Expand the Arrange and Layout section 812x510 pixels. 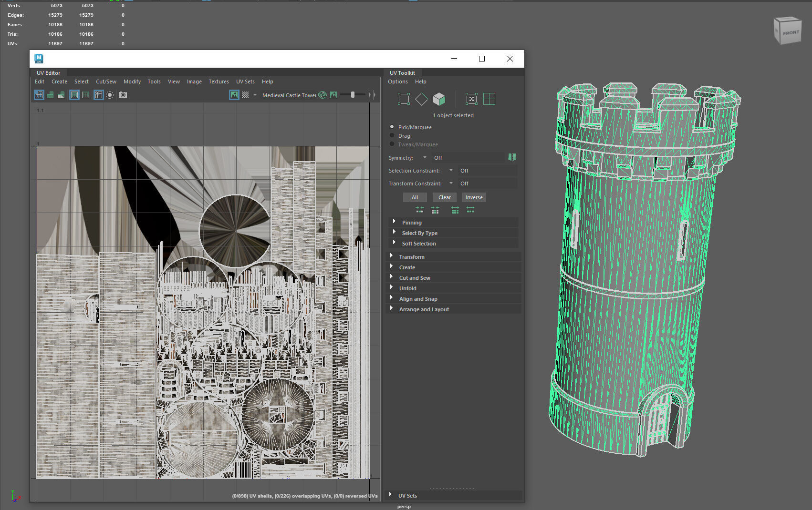[454, 309]
